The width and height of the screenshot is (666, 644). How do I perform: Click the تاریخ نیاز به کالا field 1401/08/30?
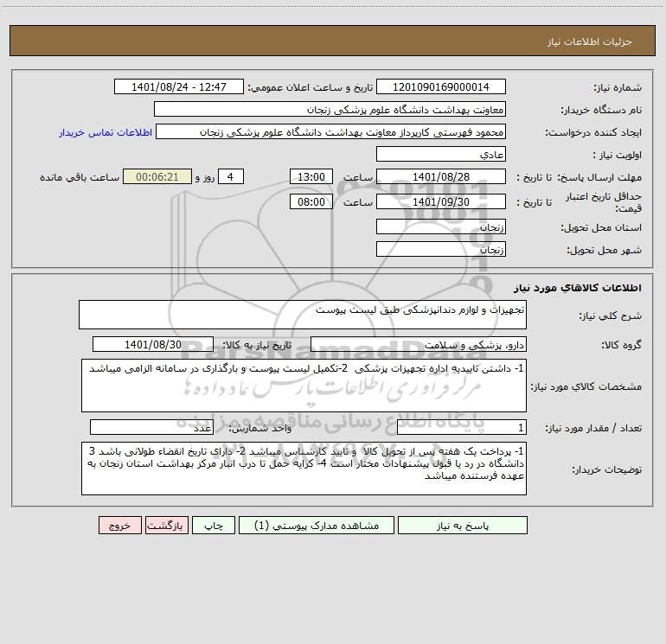point(153,344)
